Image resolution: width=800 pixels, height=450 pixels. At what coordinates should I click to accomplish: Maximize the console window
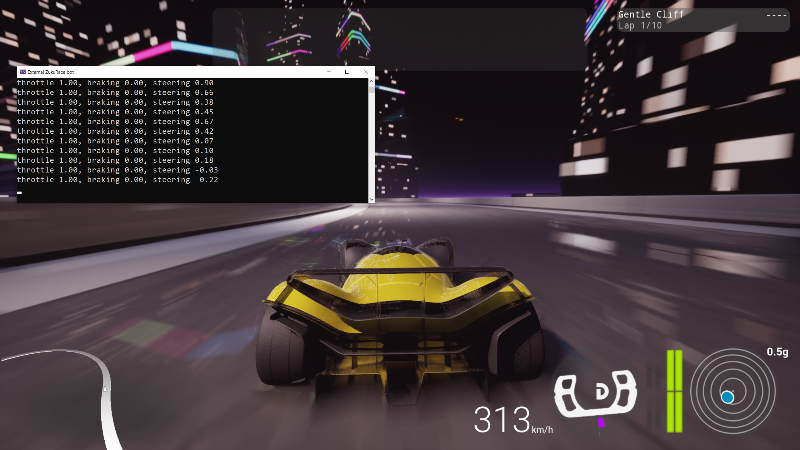pyautogui.click(x=346, y=72)
